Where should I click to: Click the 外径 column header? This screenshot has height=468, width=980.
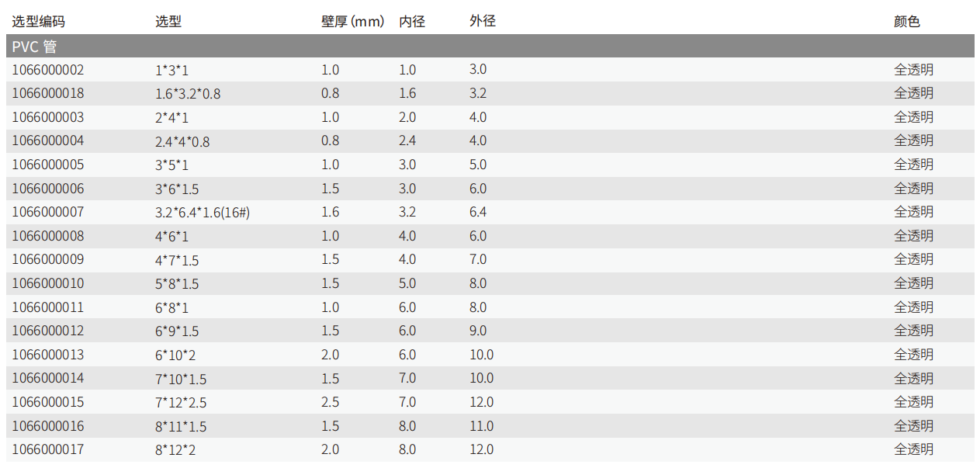pos(482,22)
